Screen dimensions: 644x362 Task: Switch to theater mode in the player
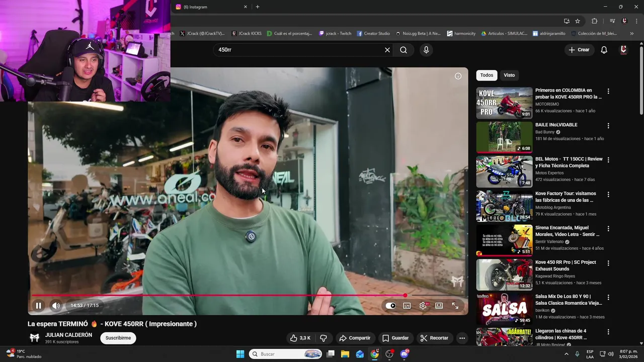439,305
